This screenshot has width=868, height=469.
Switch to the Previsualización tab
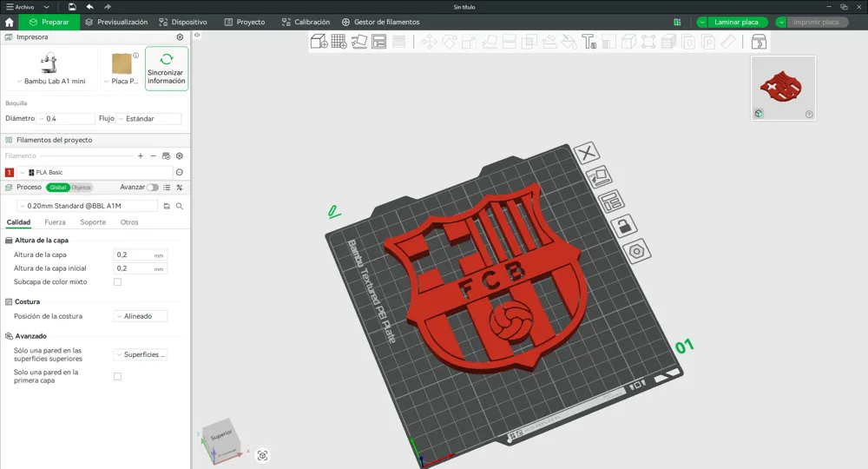117,23
